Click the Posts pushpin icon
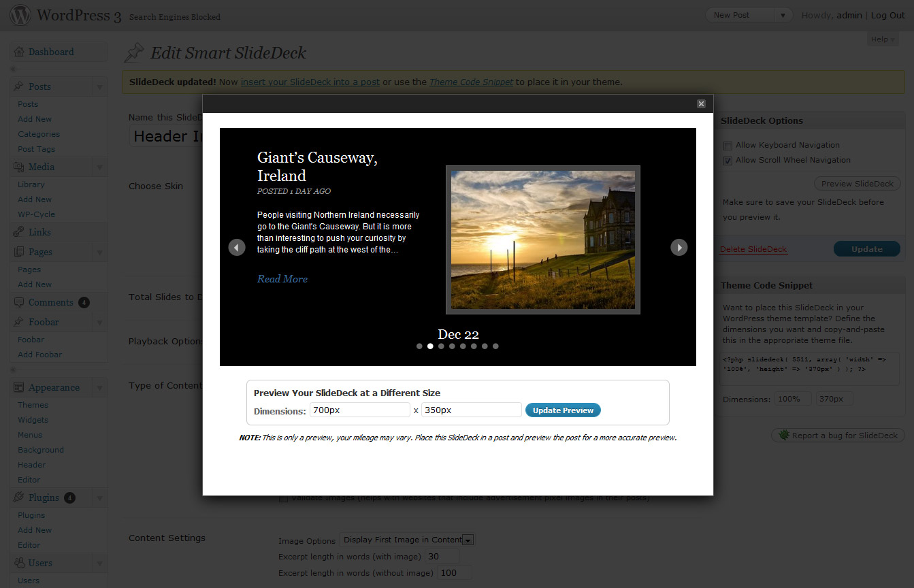This screenshot has width=914, height=588. click(x=18, y=86)
